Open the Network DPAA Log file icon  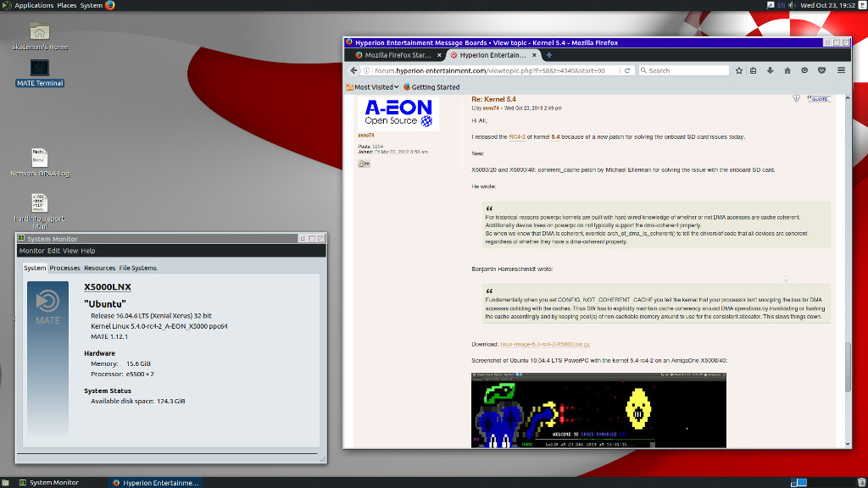[x=39, y=158]
